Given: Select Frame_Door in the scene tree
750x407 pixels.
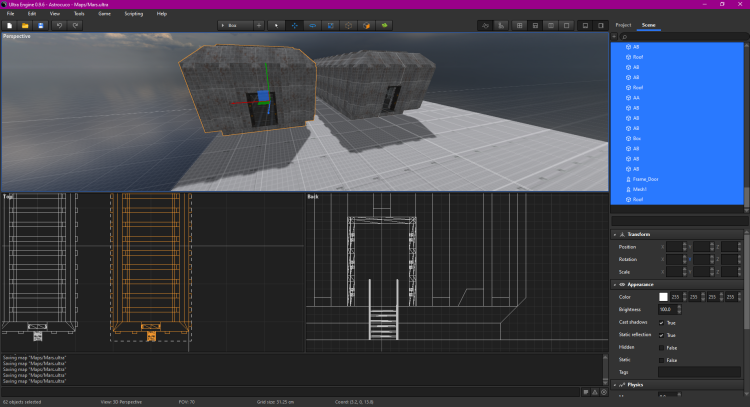Looking at the screenshot, I should (646, 179).
